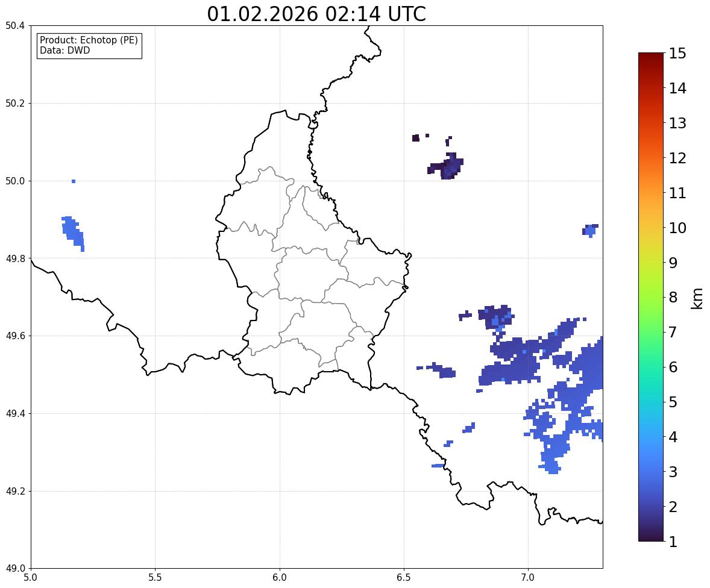Click x-axis longitude label 6.0
Viewport: 710px width, 588px height.
[280, 578]
